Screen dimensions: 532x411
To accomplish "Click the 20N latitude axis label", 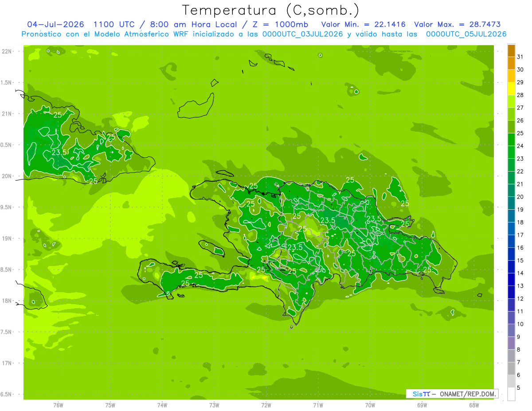I will pos(6,176).
